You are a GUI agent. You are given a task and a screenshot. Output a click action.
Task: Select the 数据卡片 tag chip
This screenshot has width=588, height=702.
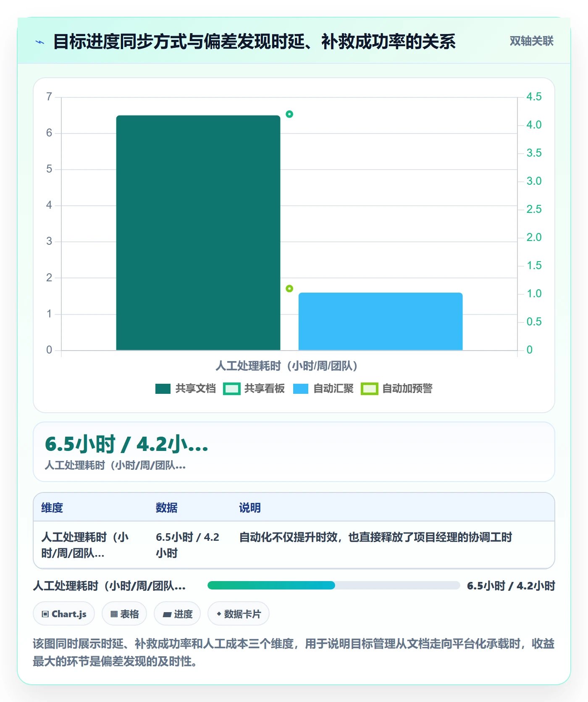coord(239,614)
